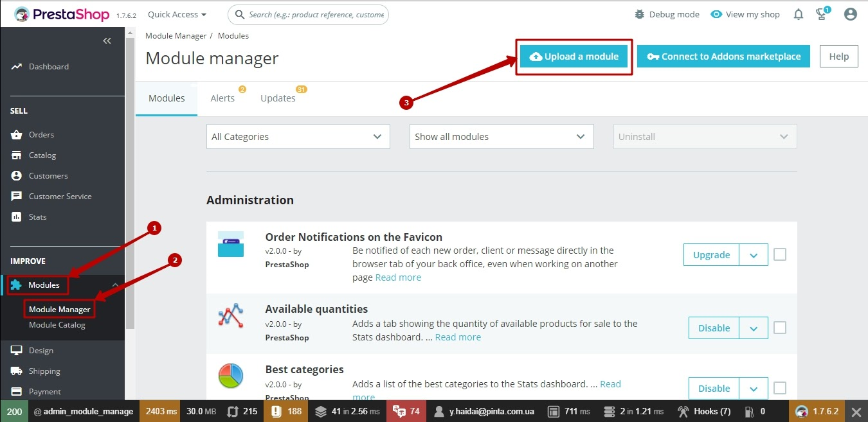Open the user profile avatar icon

(850, 14)
